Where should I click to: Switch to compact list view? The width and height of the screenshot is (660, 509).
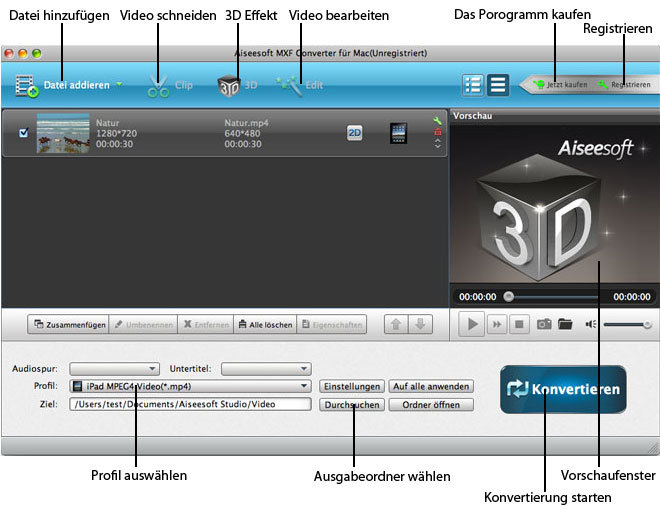tap(498, 85)
